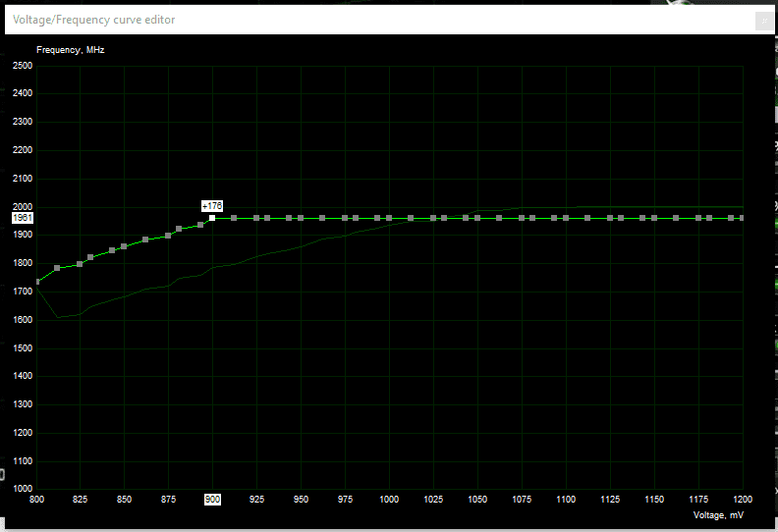This screenshot has width=778, height=532.
Task: Select the last curve point at 1200 mV
Action: [x=742, y=218]
